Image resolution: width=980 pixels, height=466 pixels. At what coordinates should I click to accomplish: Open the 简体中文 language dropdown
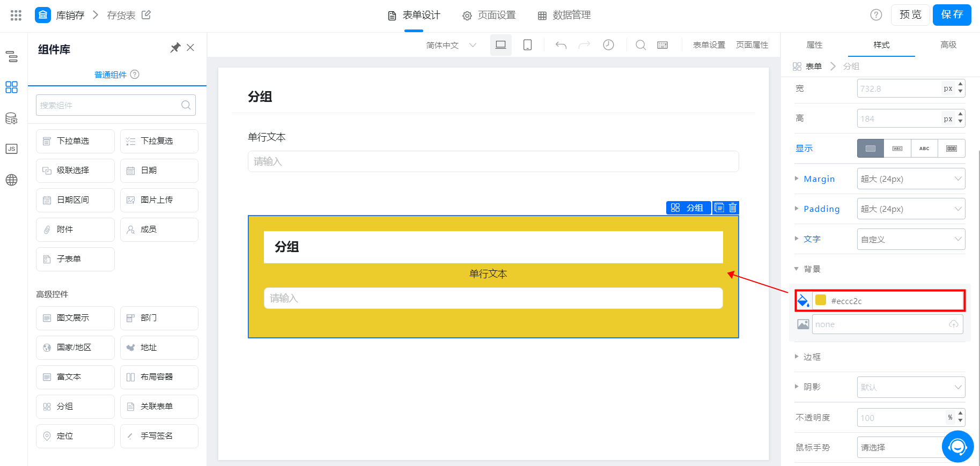click(x=451, y=45)
